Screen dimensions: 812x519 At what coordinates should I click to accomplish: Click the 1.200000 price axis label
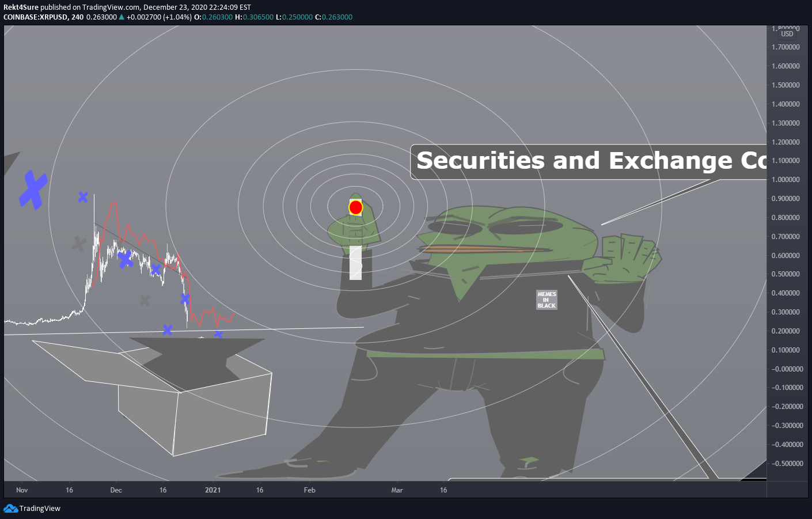coord(786,142)
